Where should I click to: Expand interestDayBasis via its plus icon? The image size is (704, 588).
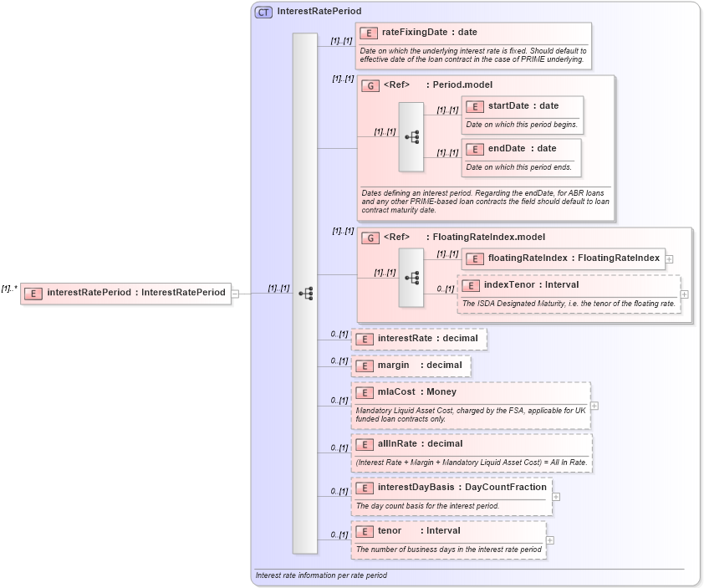click(x=557, y=496)
